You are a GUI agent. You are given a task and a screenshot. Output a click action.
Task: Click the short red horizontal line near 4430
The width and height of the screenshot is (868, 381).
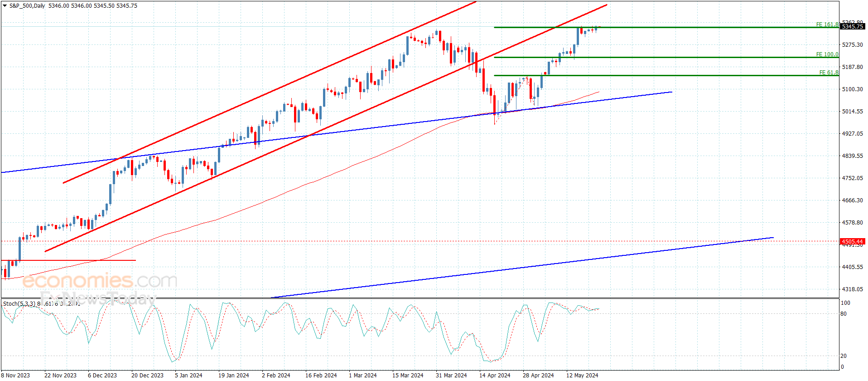point(68,260)
